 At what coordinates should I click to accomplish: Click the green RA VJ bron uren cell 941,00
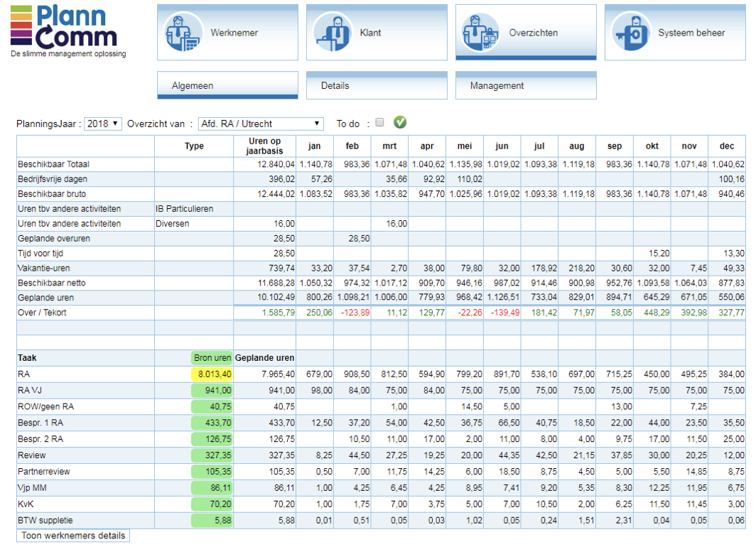point(211,390)
